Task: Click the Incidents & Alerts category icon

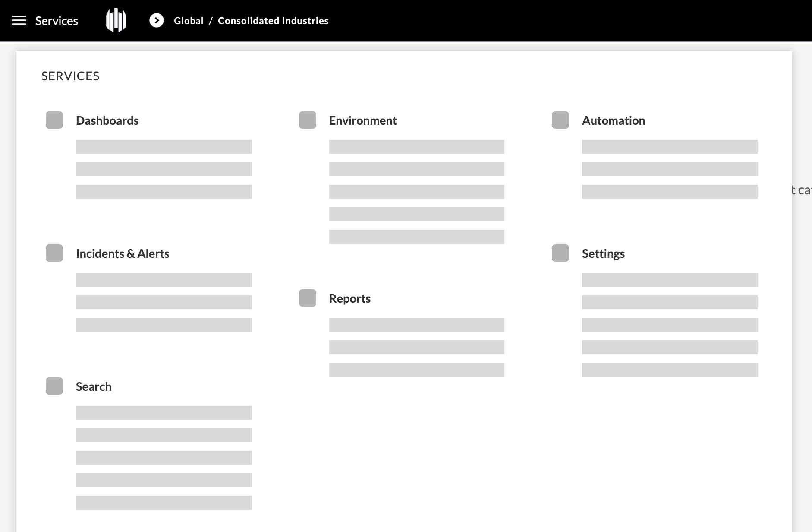Action: (x=54, y=253)
